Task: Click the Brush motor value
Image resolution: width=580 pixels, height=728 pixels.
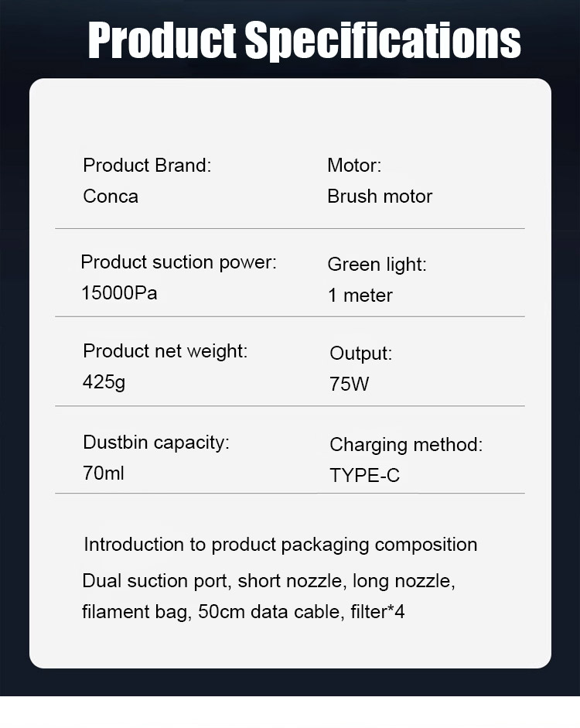Action: (x=380, y=197)
